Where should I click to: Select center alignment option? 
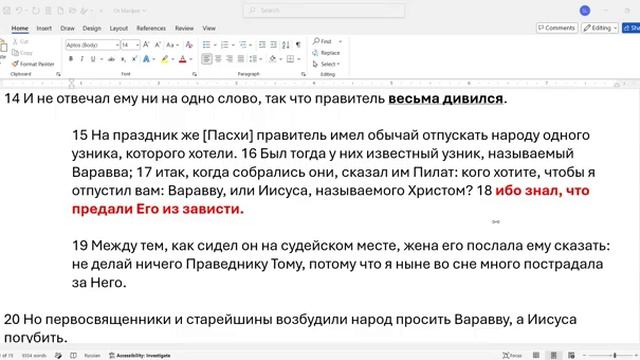[218, 59]
